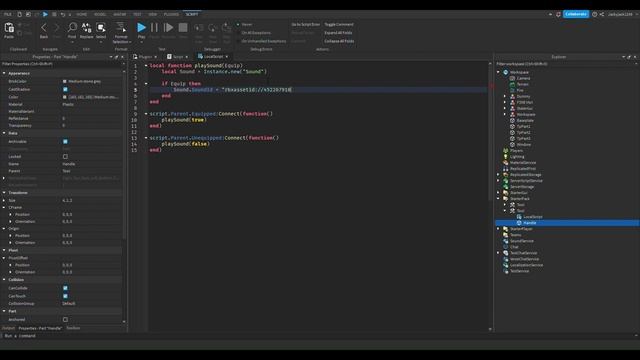Collapse the Collision properties section
The width and height of the screenshot is (640, 360).
(x=4, y=280)
